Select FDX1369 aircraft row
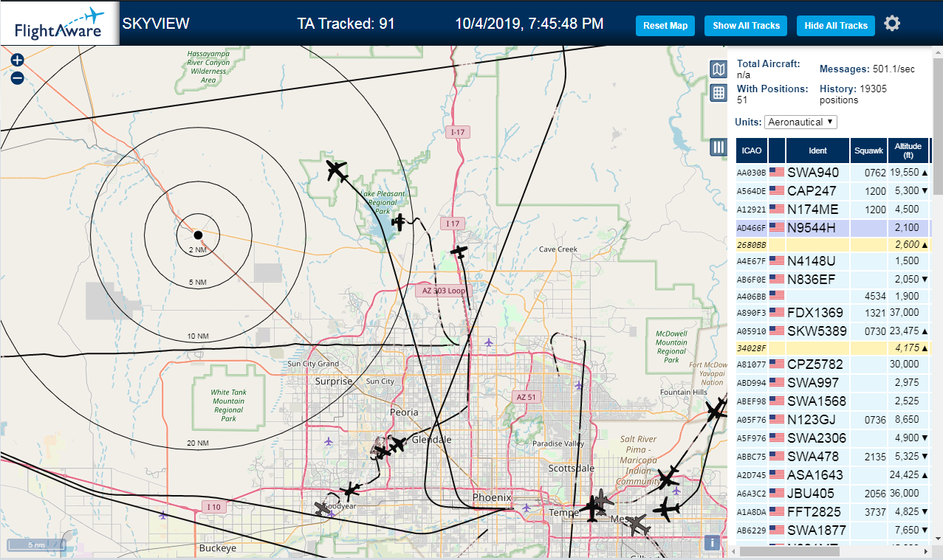This screenshot has width=943, height=560. [832, 312]
